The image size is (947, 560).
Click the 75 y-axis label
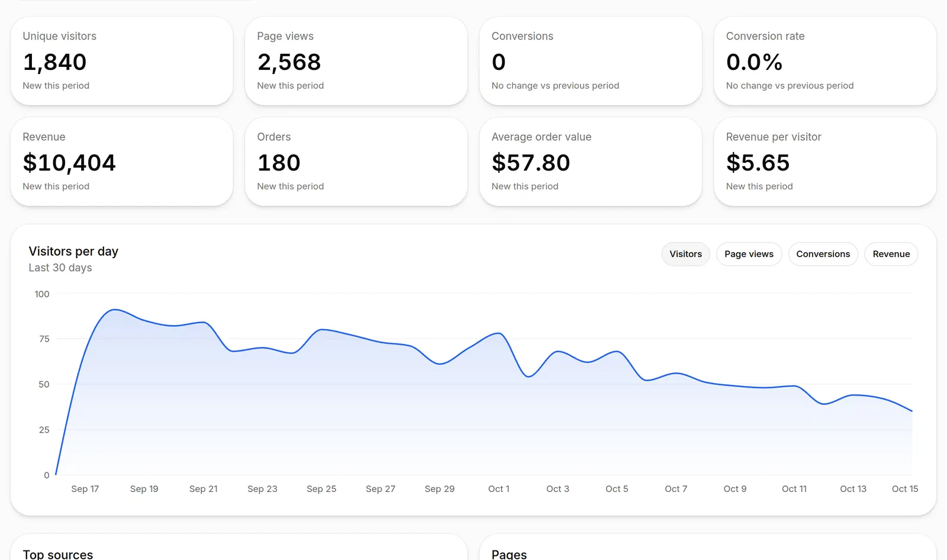coord(44,339)
